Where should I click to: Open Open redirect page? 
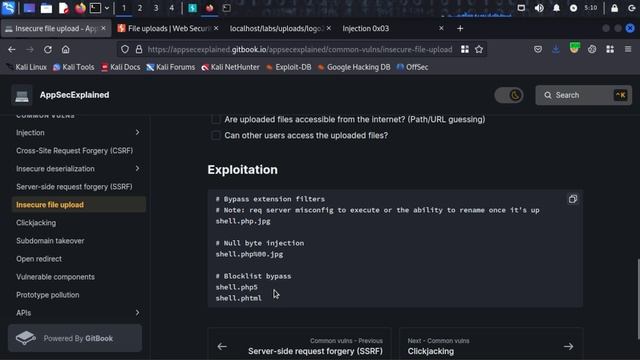pos(39,259)
